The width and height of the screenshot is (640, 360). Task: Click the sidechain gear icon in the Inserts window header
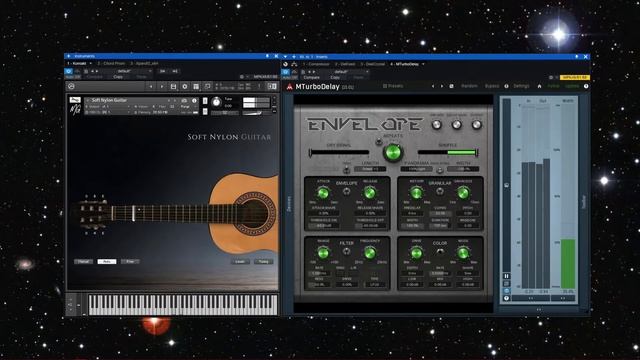point(551,77)
